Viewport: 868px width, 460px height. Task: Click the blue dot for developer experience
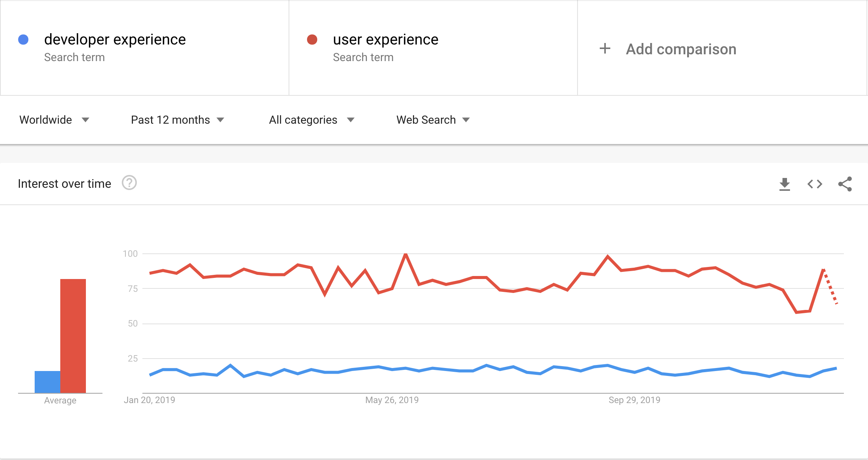[23, 40]
